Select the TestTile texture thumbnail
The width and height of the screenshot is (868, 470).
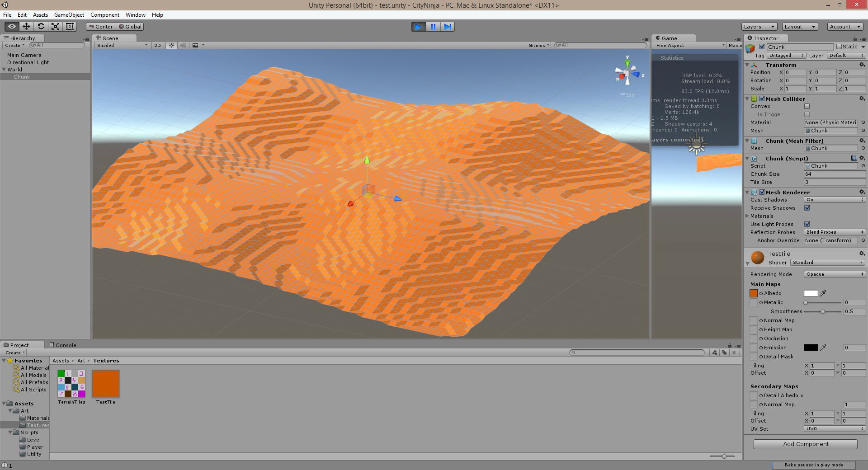[106, 384]
